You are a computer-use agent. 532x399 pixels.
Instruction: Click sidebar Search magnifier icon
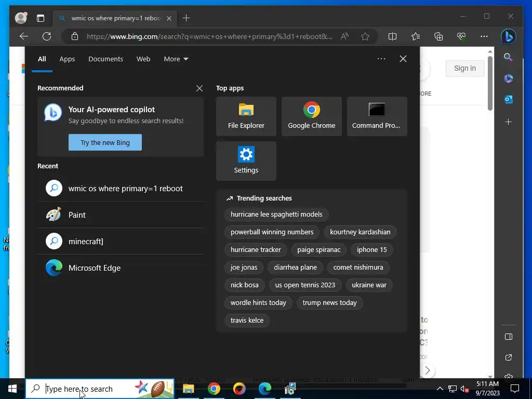[x=508, y=57]
